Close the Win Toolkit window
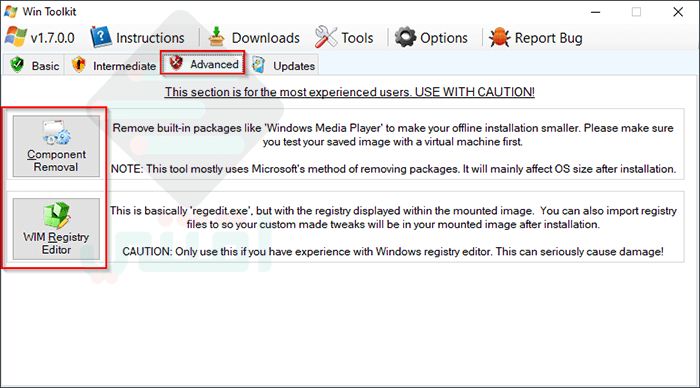This screenshot has height=388, width=700. click(x=678, y=12)
